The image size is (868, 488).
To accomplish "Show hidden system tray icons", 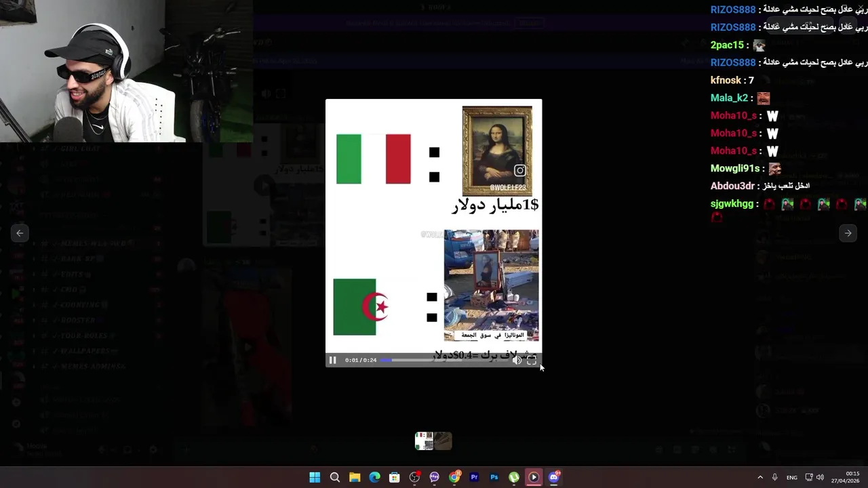I will pyautogui.click(x=760, y=477).
